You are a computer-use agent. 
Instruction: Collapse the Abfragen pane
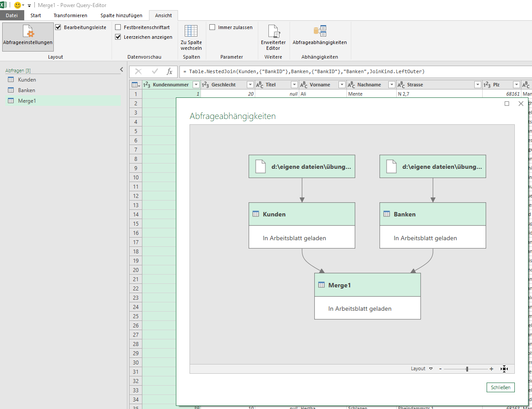(122, 70)
